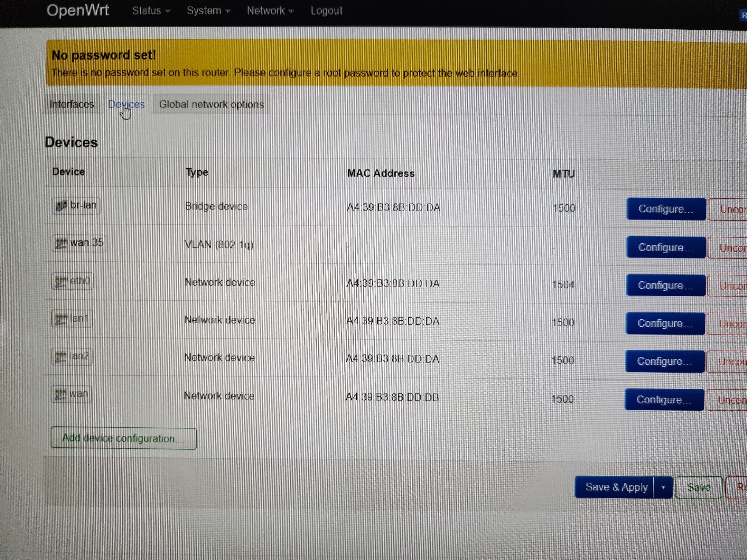The height and width of the screenshot is (560, 747).
Task: Click the eth0 device name
Action: coord(80,281)
